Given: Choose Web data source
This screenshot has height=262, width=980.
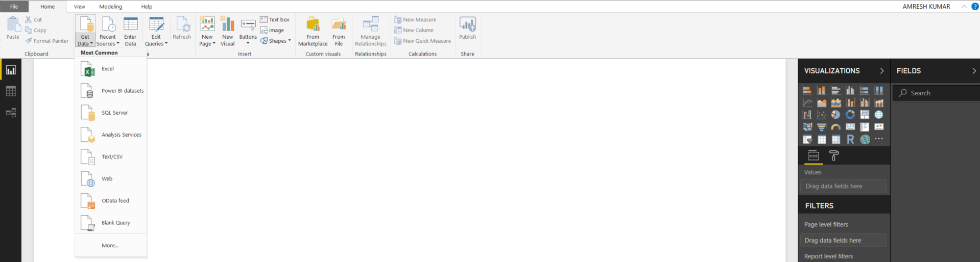Looking at the screenshot, I should pyautogui.click(x=111, y=178).
